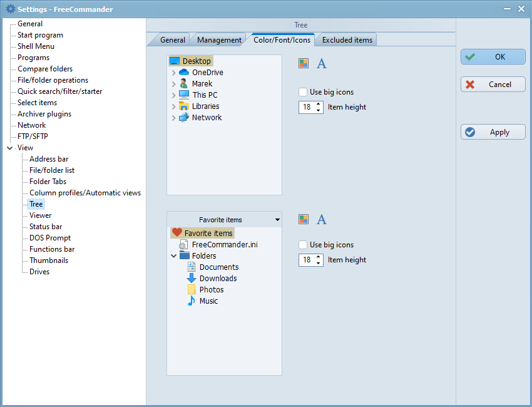Collapse the Folders node in favorites
The height and width of the screenshot is (407, 532).
[x=173, y=256]
